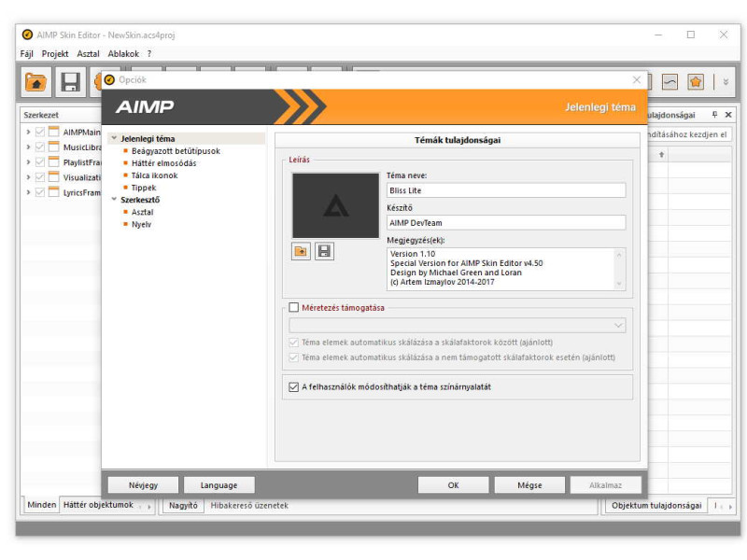This screenshot has height=560, width=747.
Task: Open the Projekt menu
Action: click(x=55, y=54)
